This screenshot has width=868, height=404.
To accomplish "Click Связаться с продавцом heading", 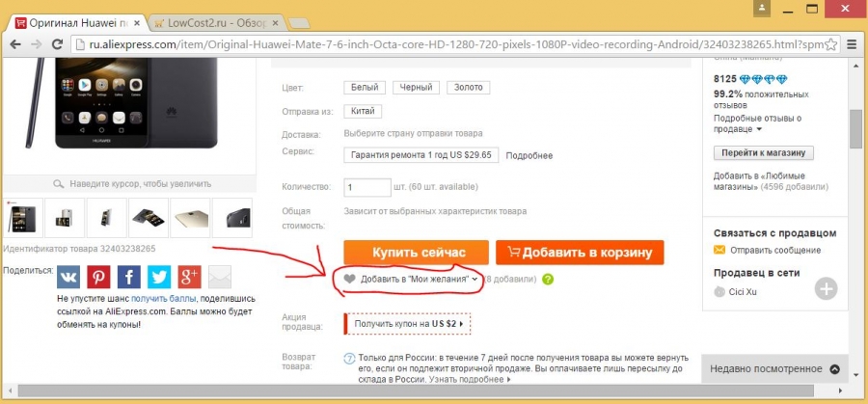I will point(775,233).
